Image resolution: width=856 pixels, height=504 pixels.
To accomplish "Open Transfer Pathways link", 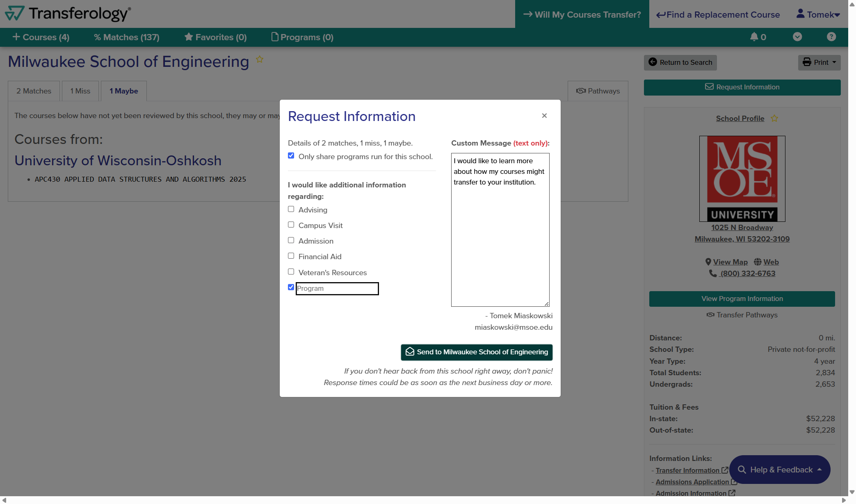I will (x=742, y=315).
